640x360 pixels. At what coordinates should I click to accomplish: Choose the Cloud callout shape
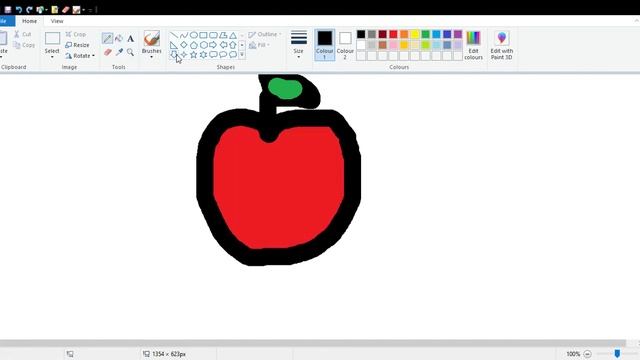pyautogui.click(x=233, y=54)
